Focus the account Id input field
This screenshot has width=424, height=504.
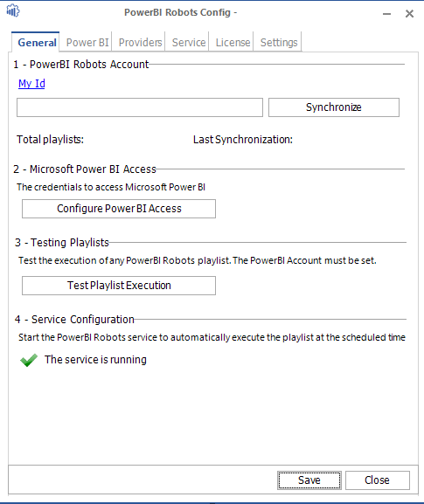click(x=140, y=107)
